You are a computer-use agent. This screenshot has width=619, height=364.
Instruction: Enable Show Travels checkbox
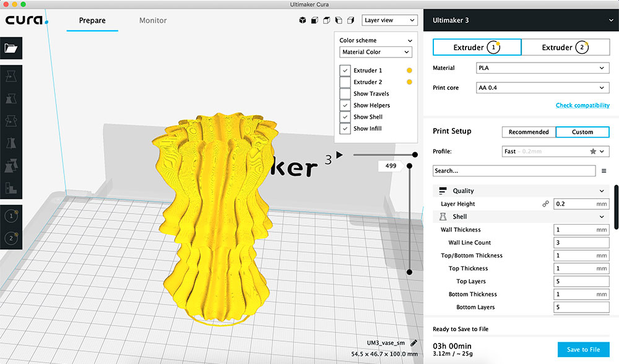click(345, 93)
